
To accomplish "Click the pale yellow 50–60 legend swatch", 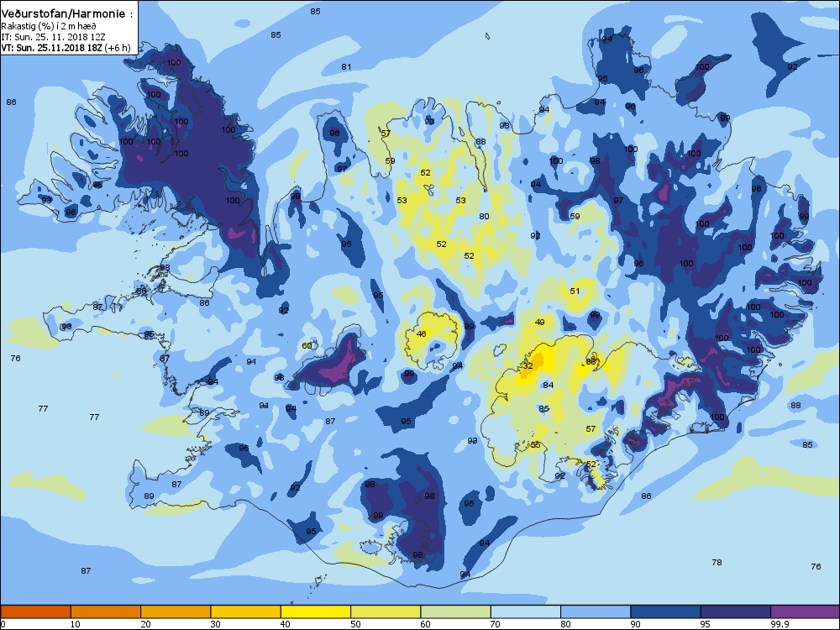I will [386, 612].
